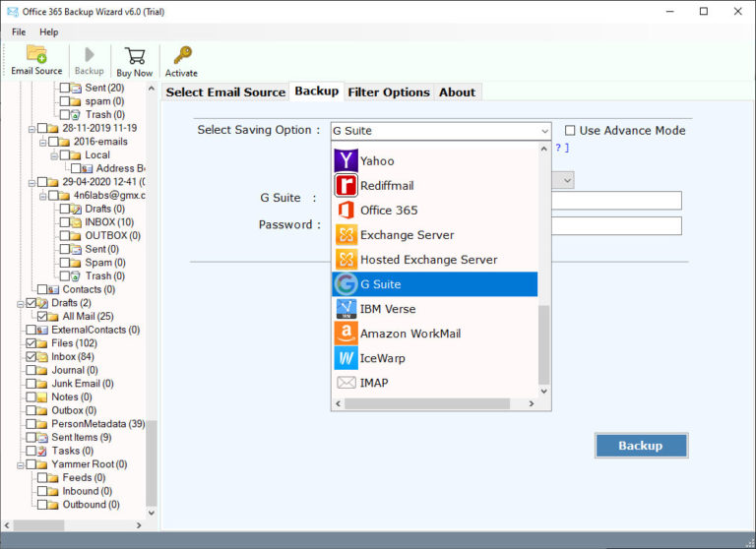
Task: Select the Rediffmail icon in list
Action: (346, 186)
